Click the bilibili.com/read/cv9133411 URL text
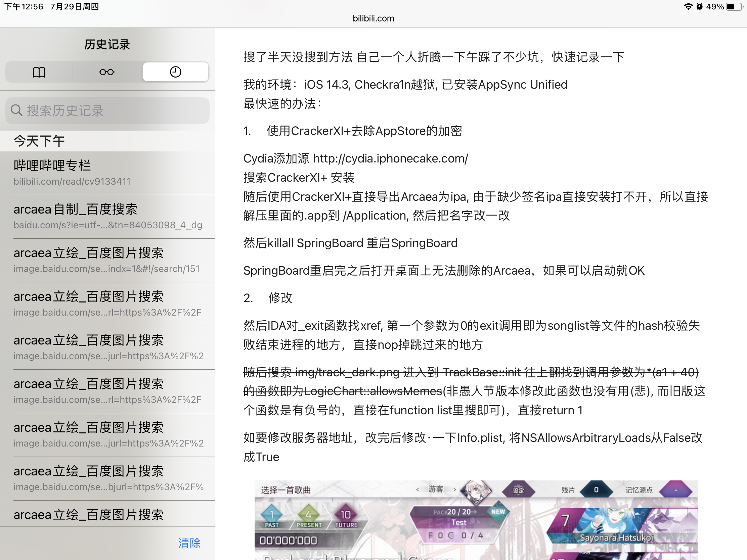 [x=72, y=182]
